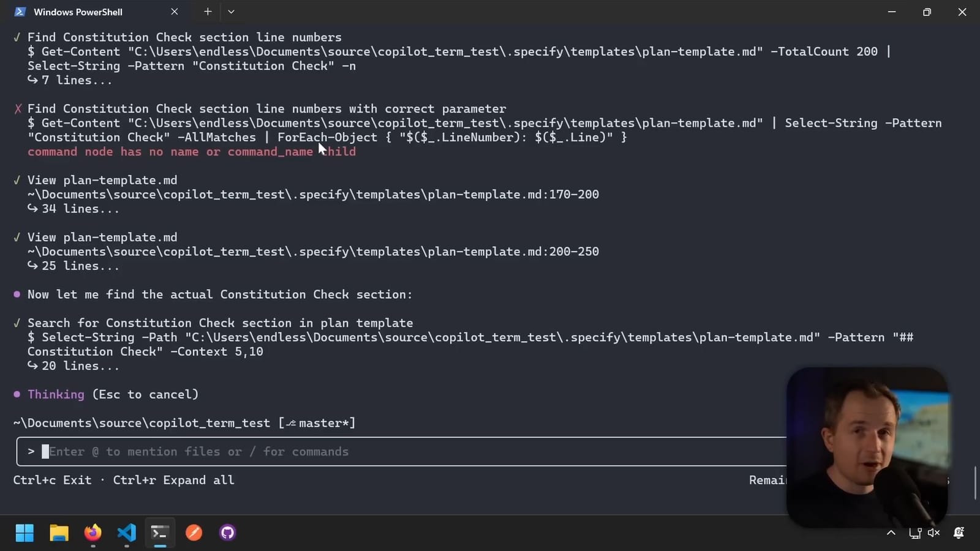Launch Visual Studio Code from taskbar
The height and width of the screenshot is (551, 980).
point(126,533)
